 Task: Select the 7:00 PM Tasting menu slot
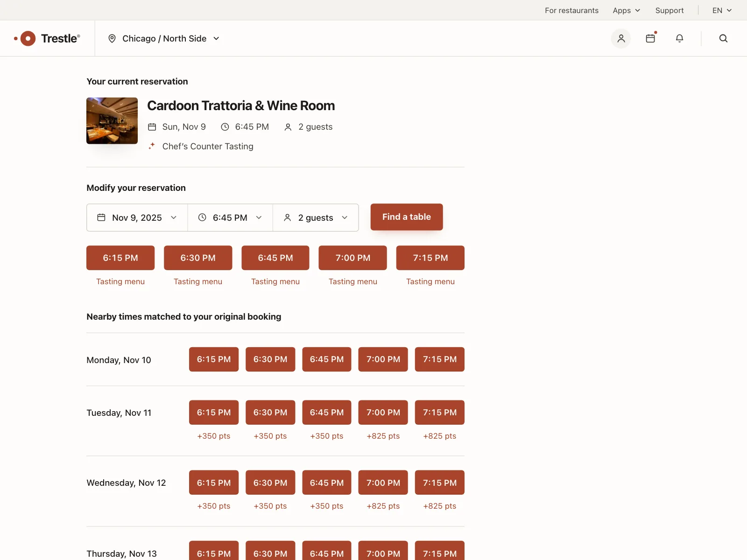point(353,258)
